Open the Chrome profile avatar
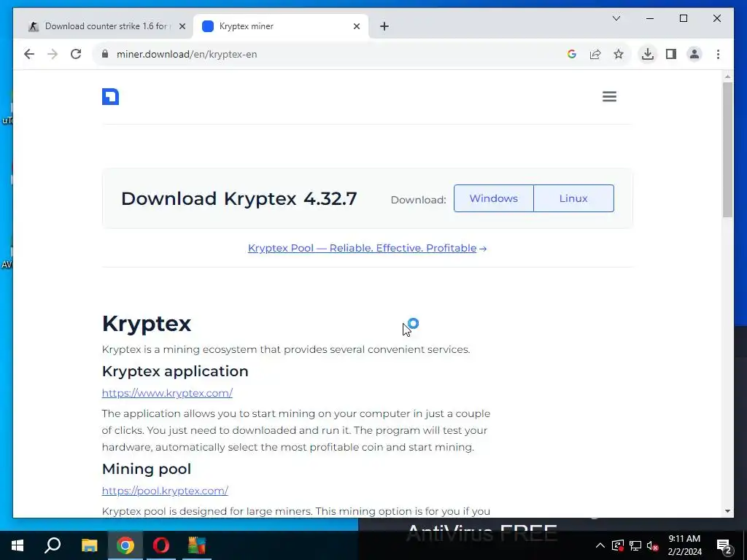The width and height of the screenshot is (747, 560). pos(694,54)
